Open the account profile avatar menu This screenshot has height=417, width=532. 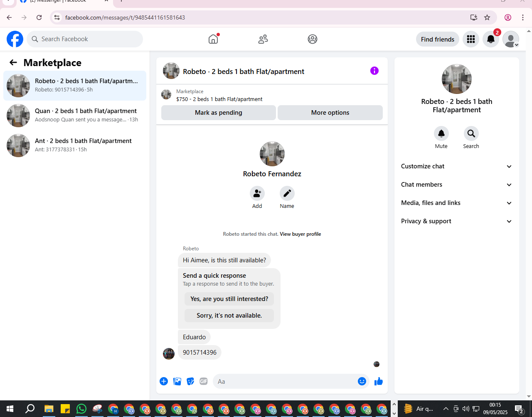click(x=511, y=39)
